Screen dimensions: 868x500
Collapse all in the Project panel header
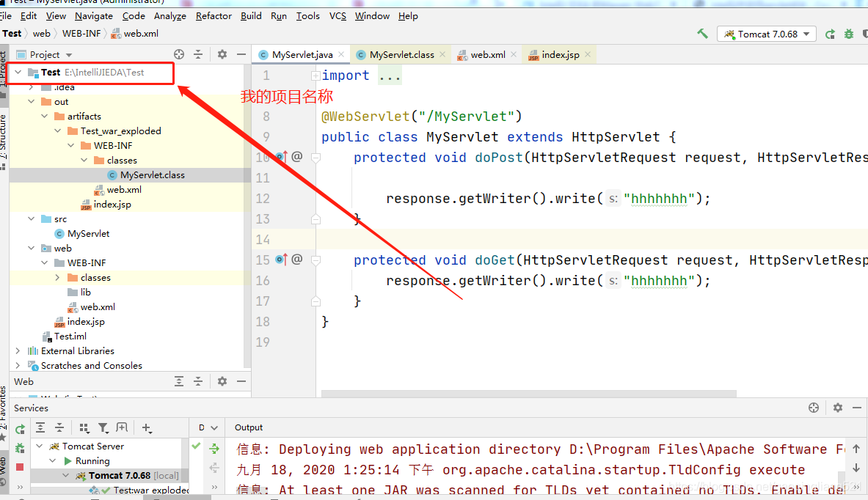pyautogui.click(x=198, y=54)
